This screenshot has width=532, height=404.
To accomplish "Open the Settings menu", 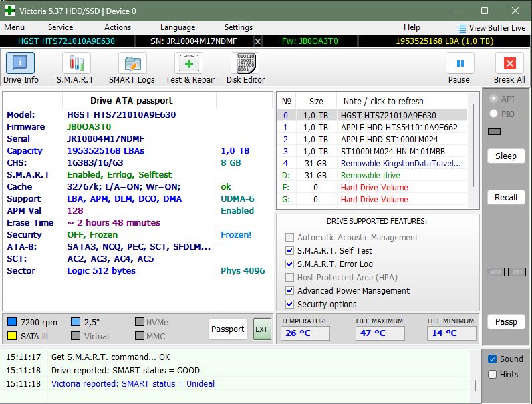I will pos(239,27).
